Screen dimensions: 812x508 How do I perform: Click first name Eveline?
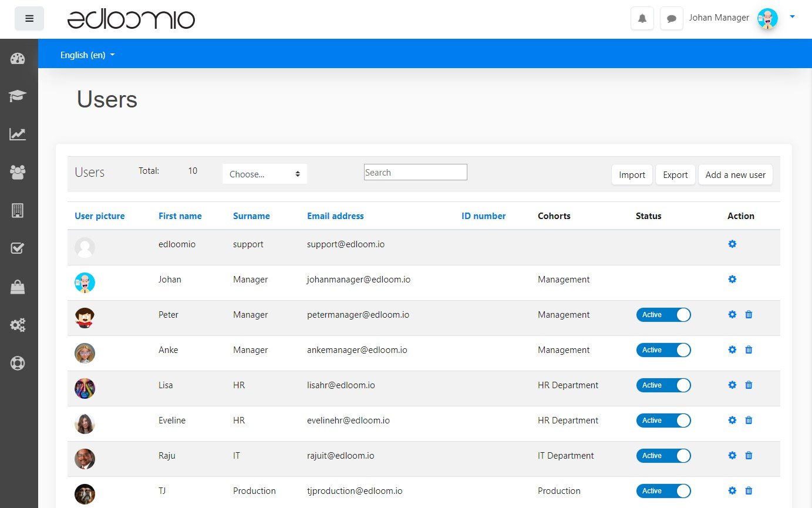point(172,420)
